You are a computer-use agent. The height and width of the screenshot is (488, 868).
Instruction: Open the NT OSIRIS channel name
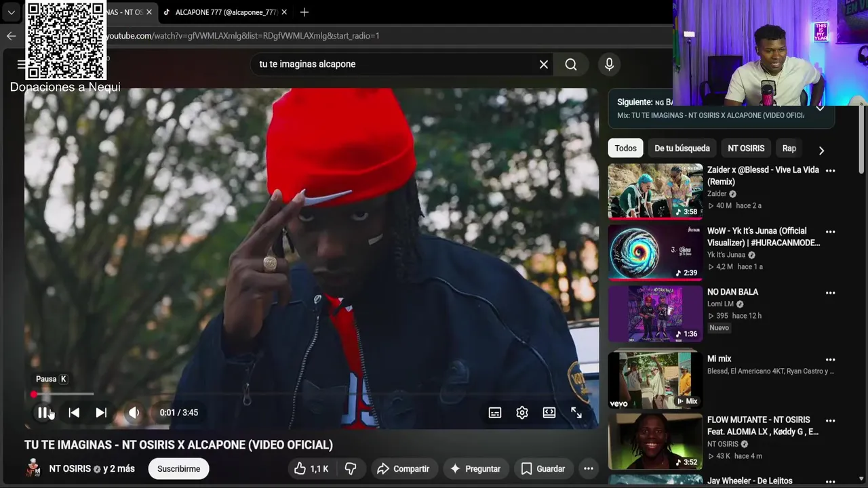click(x=70, y=469)
